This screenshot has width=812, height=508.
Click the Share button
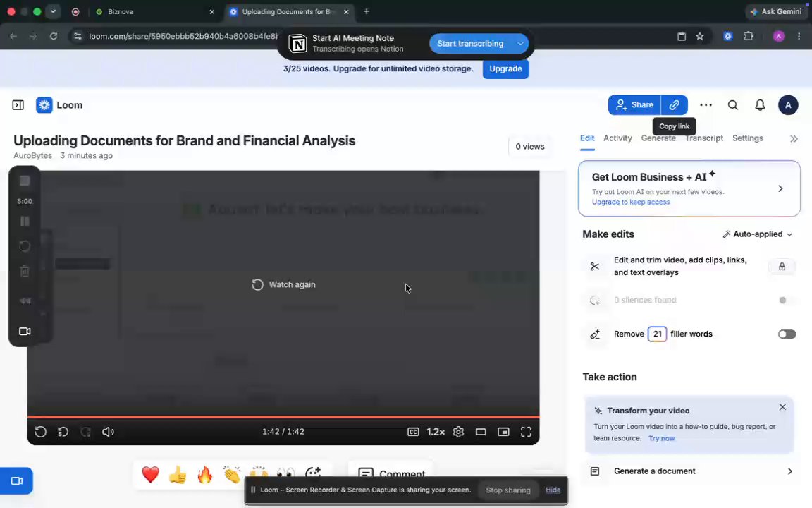(634, 104)
